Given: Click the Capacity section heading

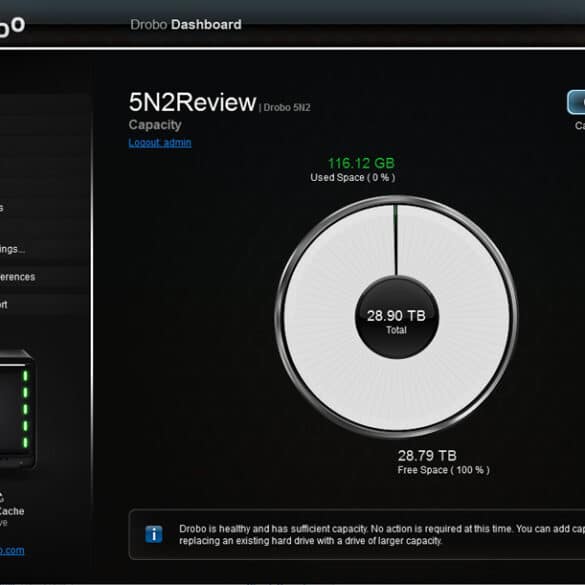Looking at the screenshot, I should click(x=155, y=125).
